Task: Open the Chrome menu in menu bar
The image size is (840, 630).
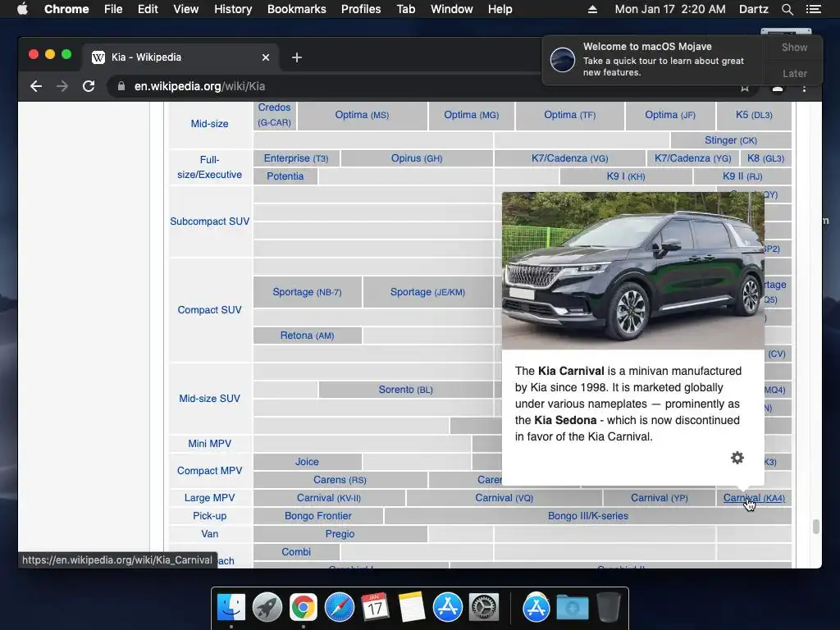Action: point(66,9)
